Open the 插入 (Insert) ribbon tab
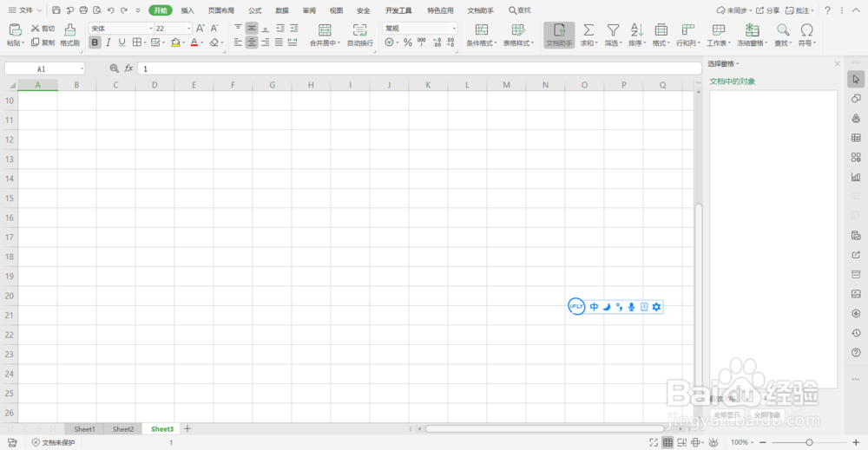Screen dimensions: 868x450 click(x=187, y=10)
